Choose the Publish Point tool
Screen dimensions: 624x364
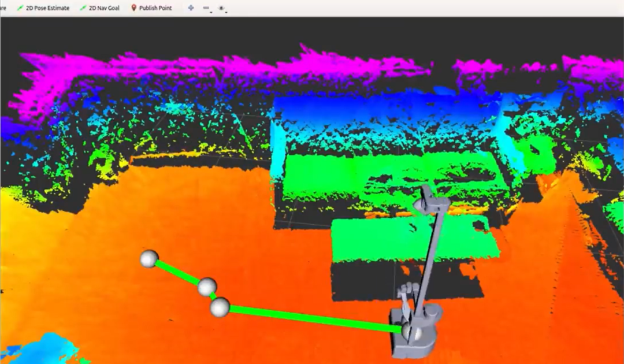click(x=151, y=8)
